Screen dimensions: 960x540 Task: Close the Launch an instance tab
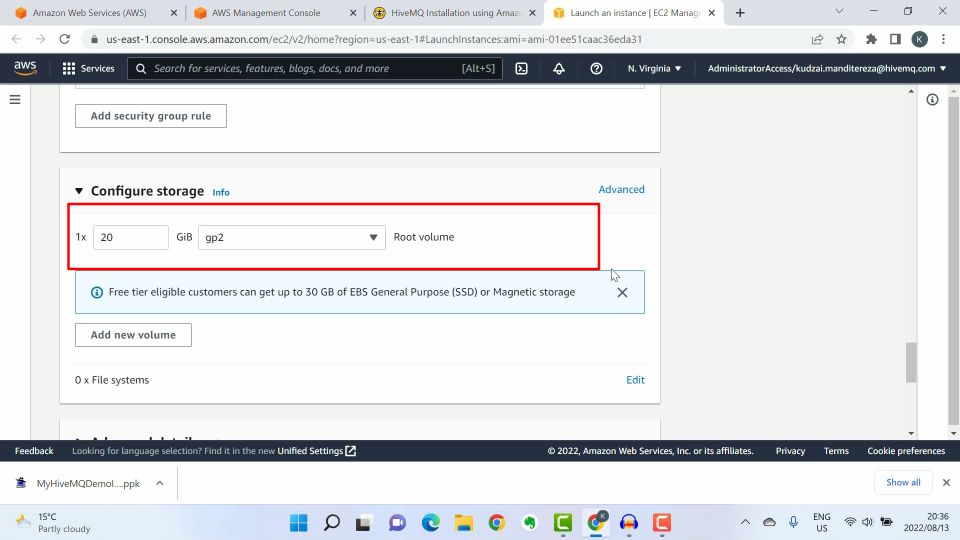[x=711, y=13]
